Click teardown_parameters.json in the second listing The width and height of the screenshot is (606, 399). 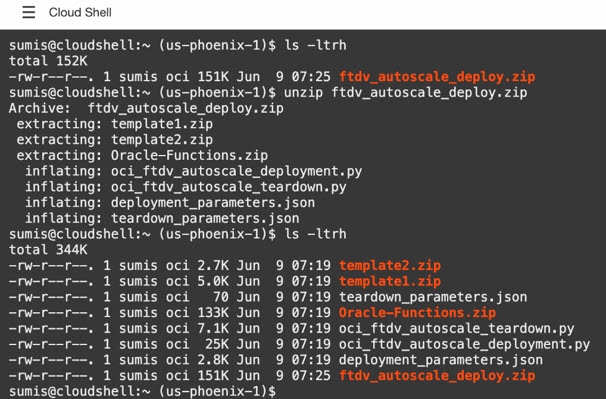coord(433,297)
